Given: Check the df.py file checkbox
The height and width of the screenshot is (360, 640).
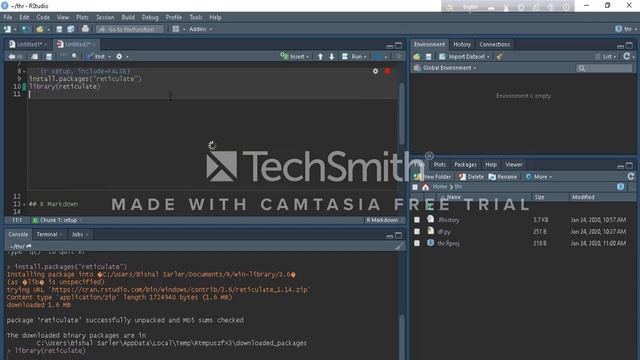Looking at the screenshot, I should click(417, 231).
